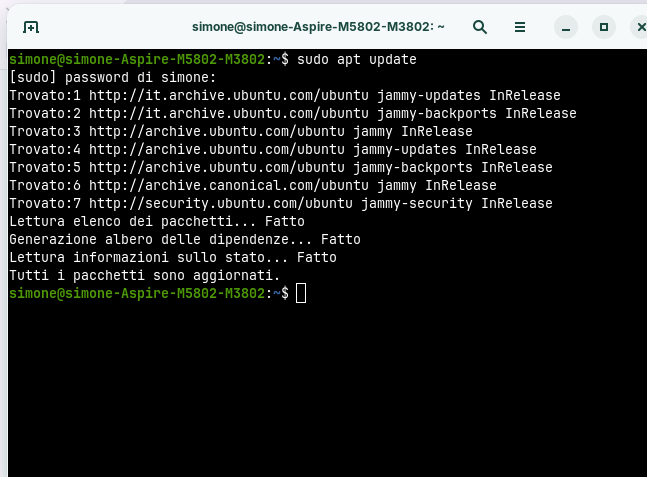Click the Trovato:7 security.ubuntu.com line
The width and height of the screenshot is (647, 477).
[x=281, y=203]
